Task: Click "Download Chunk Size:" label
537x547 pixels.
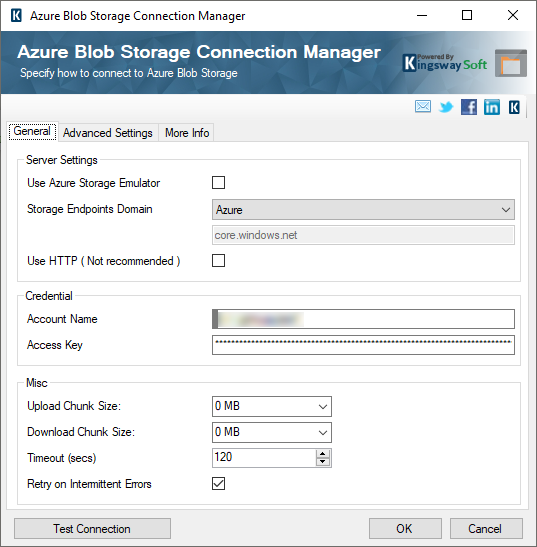Action: (x=81, y=432)
